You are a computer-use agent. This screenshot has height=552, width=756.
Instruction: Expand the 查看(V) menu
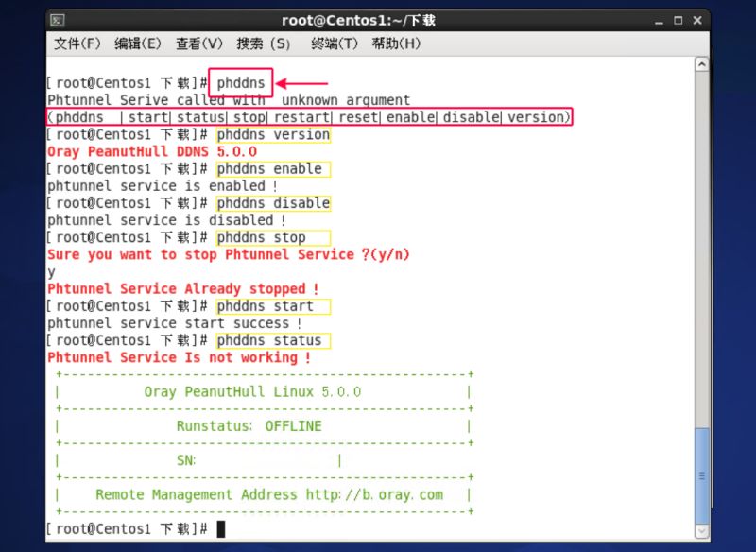tap(199, 43)
